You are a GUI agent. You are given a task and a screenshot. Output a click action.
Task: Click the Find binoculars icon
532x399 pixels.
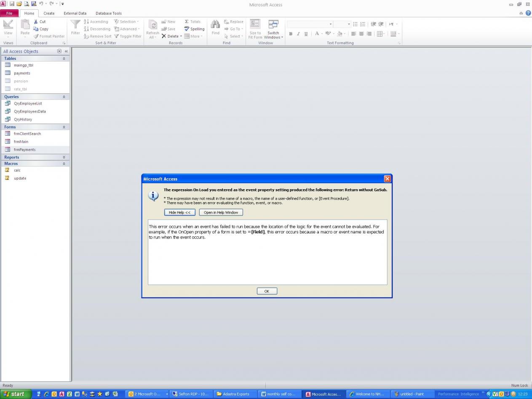215,24
